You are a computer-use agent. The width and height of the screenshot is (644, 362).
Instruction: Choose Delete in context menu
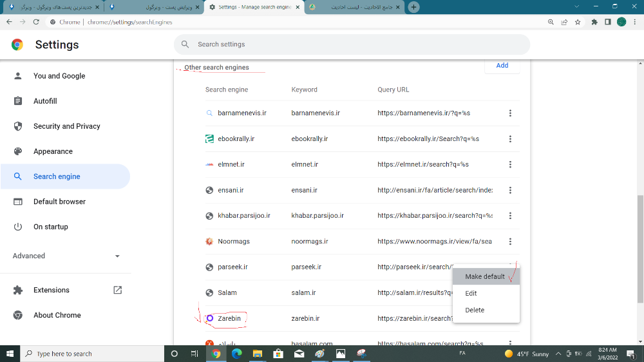486,310
